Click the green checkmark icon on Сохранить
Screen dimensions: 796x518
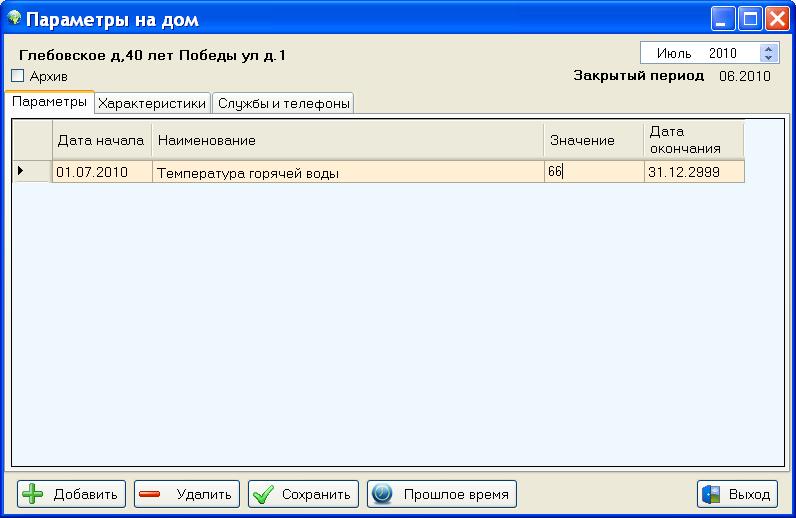click(x=263, y=494)
